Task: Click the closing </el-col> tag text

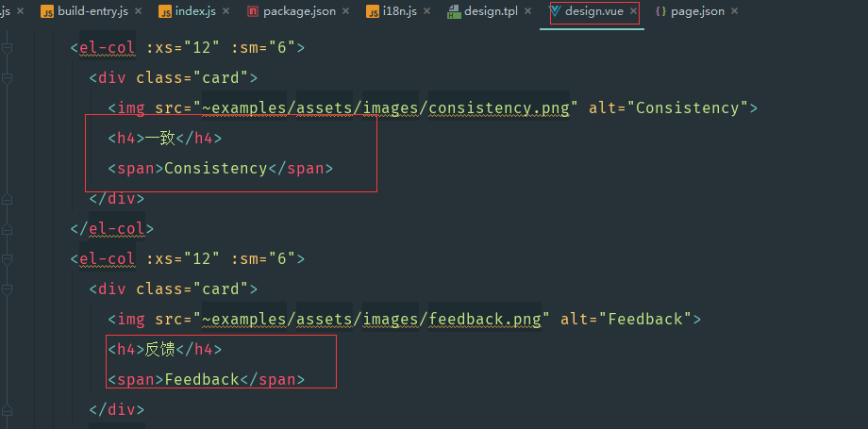Action: (112, 228)
